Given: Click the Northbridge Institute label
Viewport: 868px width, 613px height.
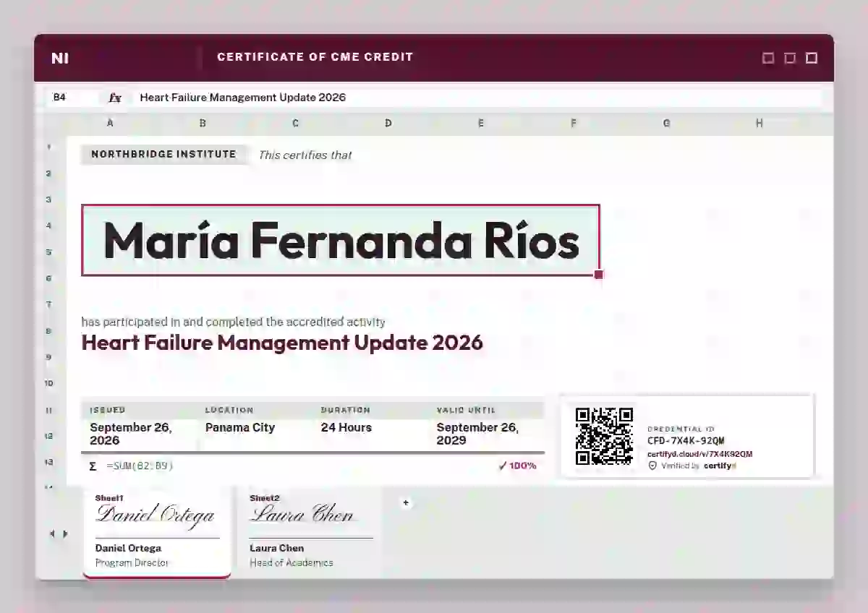Looking at the screenshot, I should pos(164,155).
